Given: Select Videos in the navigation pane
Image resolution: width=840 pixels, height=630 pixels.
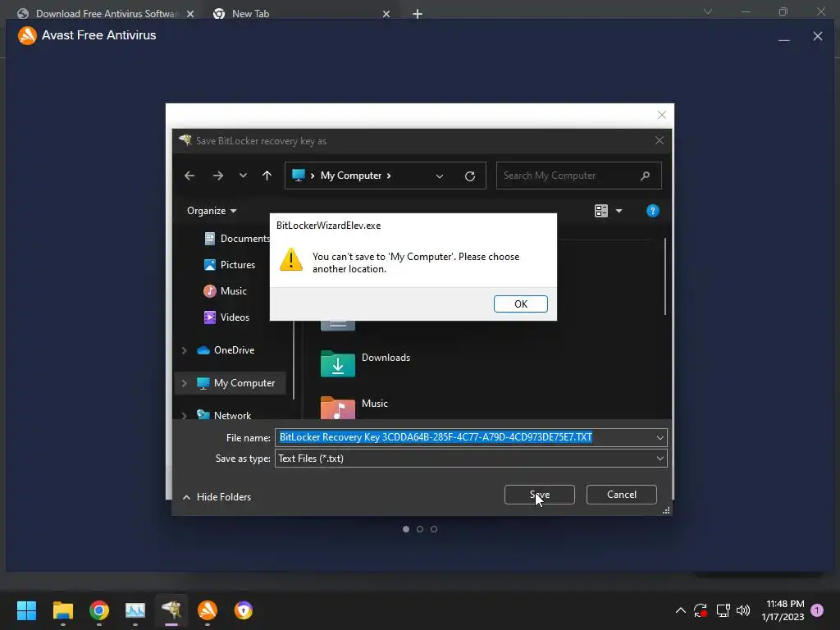Looking at the screenshot, I should (227, 317).
